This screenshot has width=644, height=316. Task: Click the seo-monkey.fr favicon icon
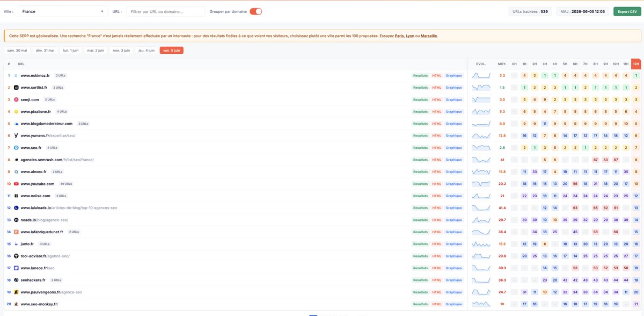pyautogui.click(x=16, y=304)
